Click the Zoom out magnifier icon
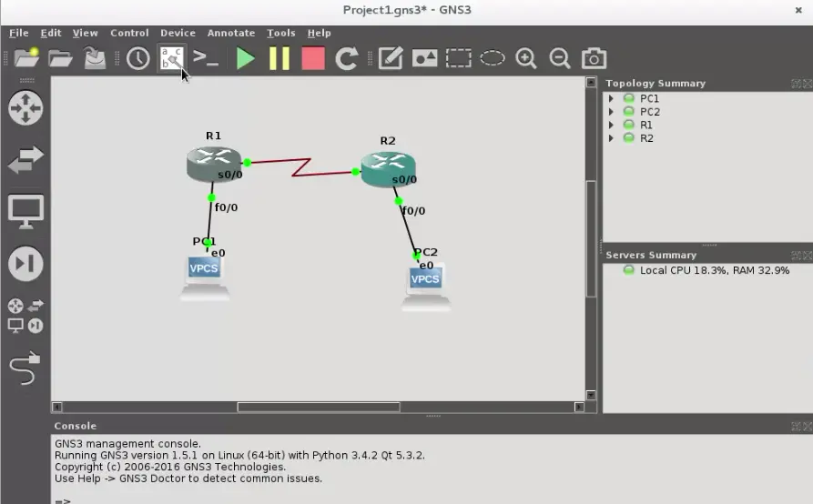The height and width of the screenshot is (504, 813). pyautogui.click(x=560, y=58)
